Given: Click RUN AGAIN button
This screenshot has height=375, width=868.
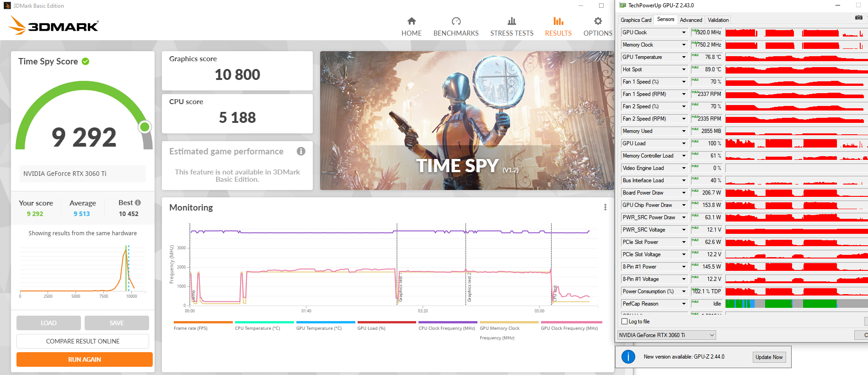Looking at the screenshot, I should pyautogui.click(x=85, y=359).
